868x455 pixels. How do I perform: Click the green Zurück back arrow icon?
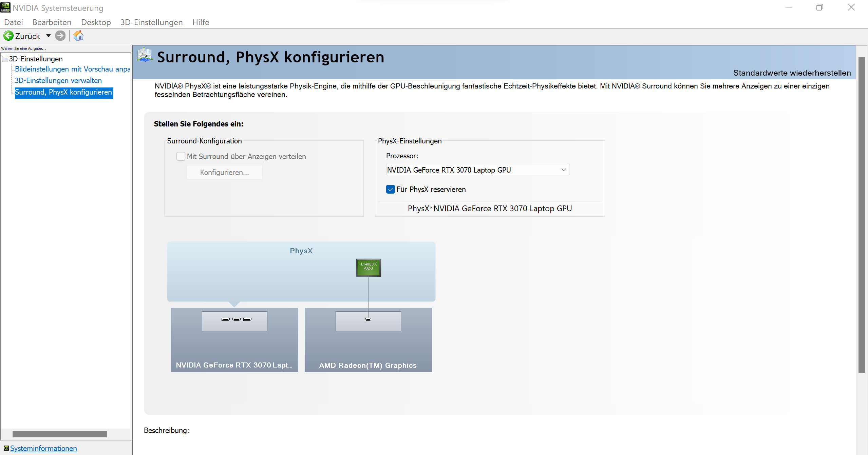[8, 36]
